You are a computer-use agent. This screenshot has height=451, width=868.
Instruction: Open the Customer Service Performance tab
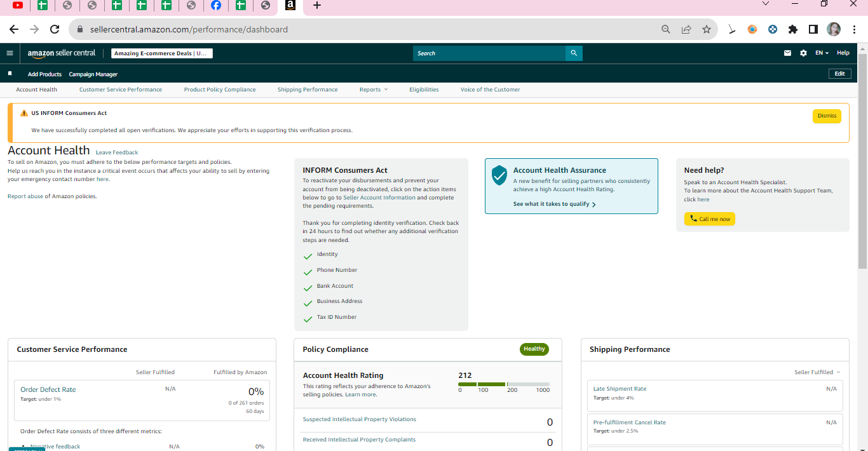point(121,90)
